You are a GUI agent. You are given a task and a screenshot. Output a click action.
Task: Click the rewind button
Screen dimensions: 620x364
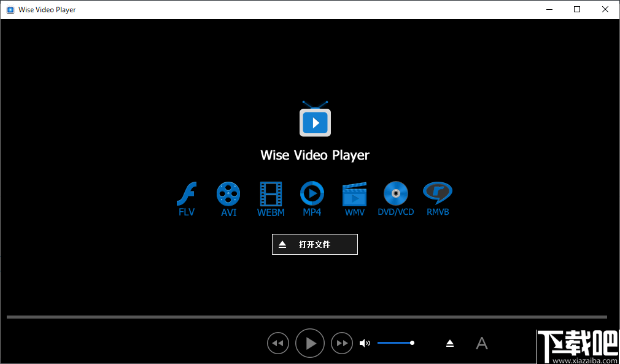[x=278, y=343]
